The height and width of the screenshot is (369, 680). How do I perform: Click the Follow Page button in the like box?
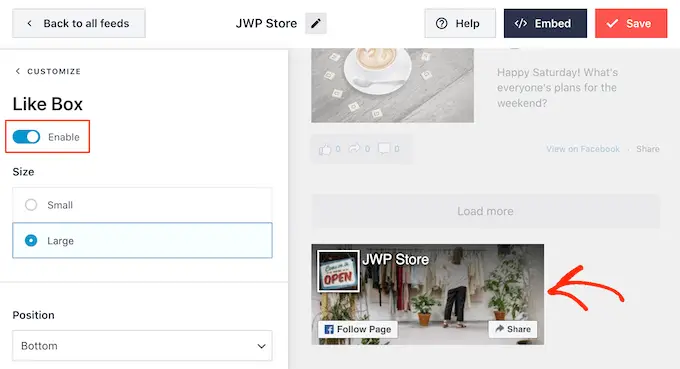[x=358, y=330]
